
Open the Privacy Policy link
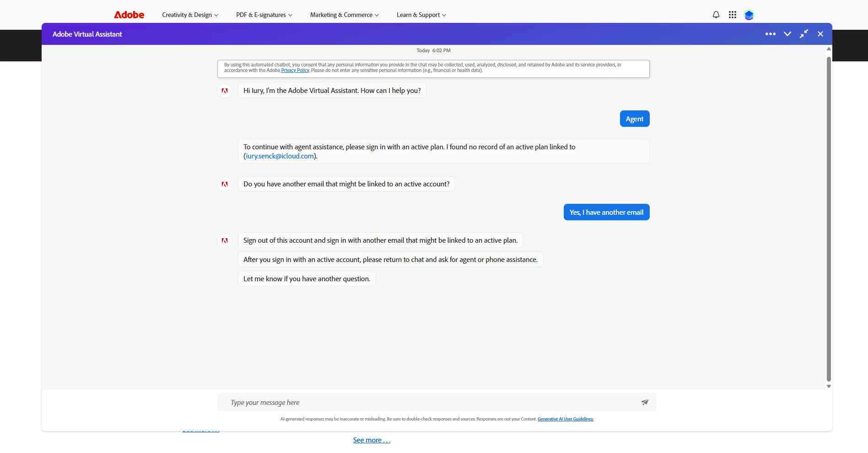click(295, 71)
